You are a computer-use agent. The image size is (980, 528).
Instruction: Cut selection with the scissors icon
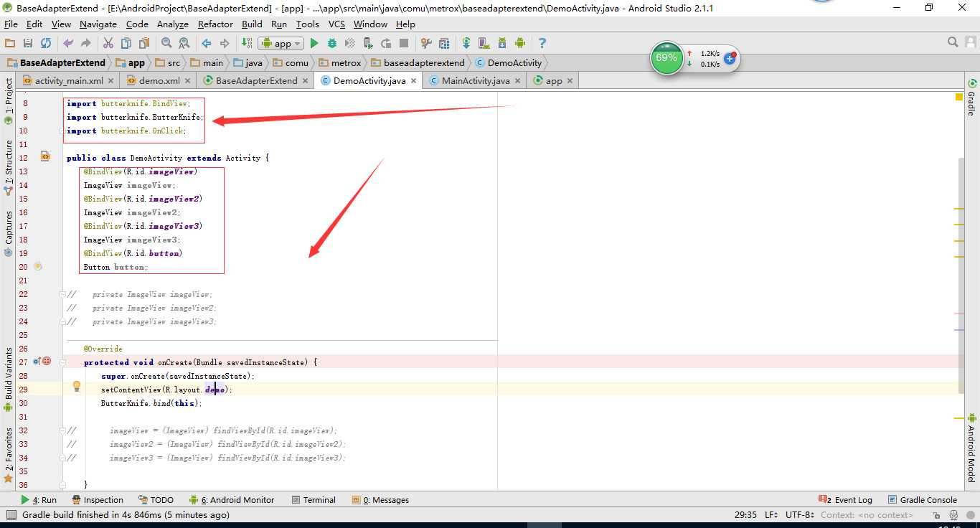(108, 44)
